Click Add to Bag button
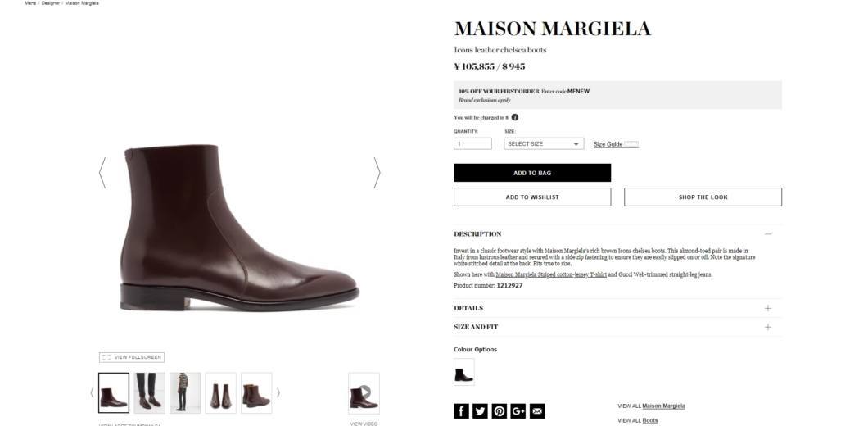Image resolution: width=868 pixels, height=426 pixels. [x=532, y=173]
